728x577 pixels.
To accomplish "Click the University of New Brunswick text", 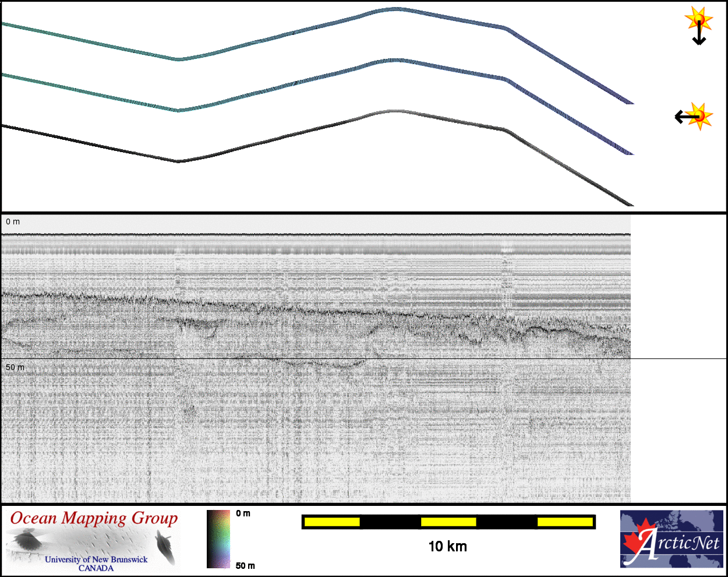I will [x=96, y=560].
